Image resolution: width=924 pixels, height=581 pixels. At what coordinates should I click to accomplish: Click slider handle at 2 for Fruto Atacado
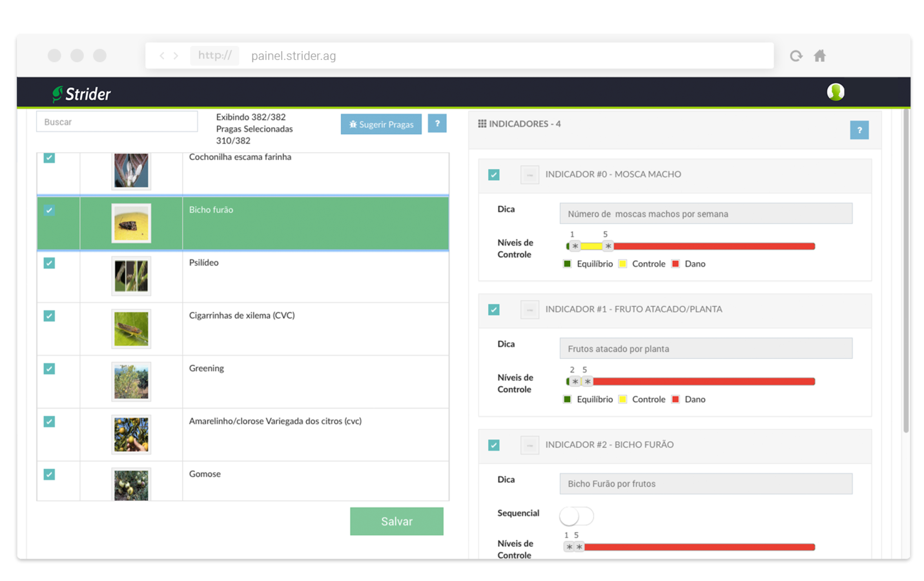click(575, 382)
